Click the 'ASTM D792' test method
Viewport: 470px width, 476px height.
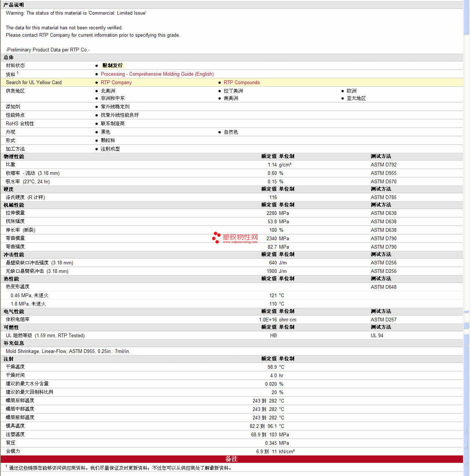[384, 165]
